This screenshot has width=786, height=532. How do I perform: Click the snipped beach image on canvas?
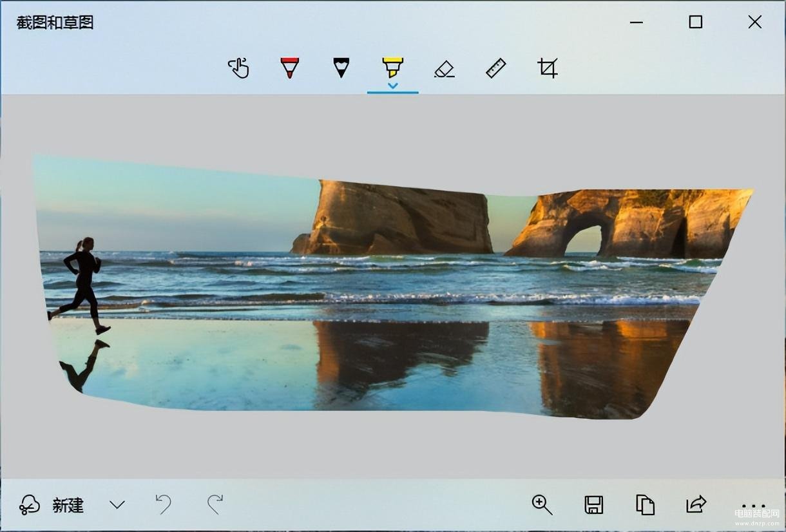pos(393,287)
